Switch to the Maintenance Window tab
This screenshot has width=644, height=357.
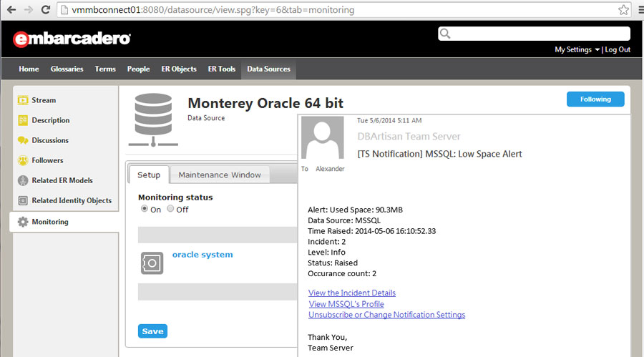coord(220,175)
